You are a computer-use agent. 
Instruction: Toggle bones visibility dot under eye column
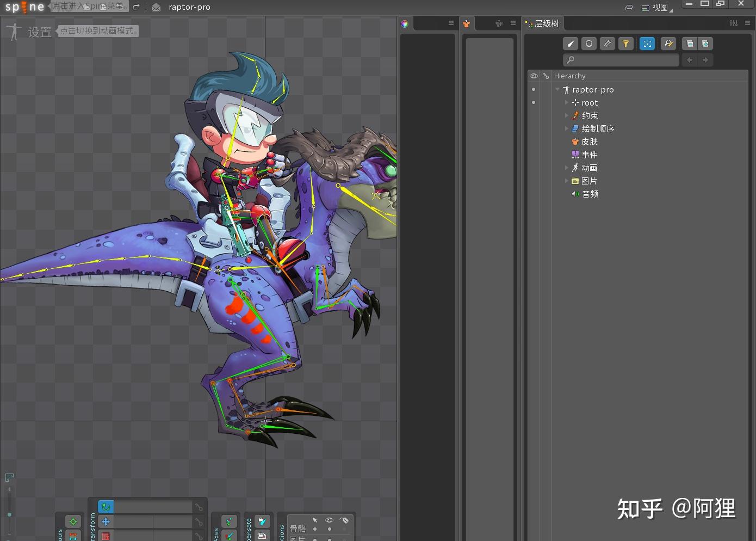329,529
